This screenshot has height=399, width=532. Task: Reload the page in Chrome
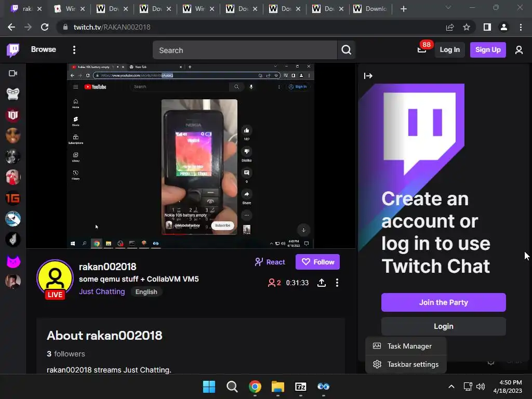(45, 27)
